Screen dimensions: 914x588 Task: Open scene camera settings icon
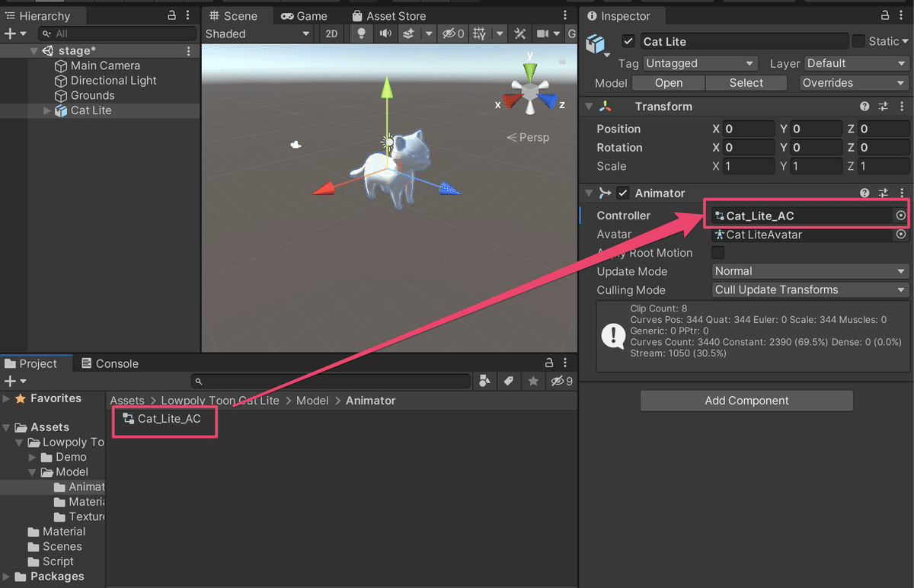pyautogui.click(x=543, y=34)
